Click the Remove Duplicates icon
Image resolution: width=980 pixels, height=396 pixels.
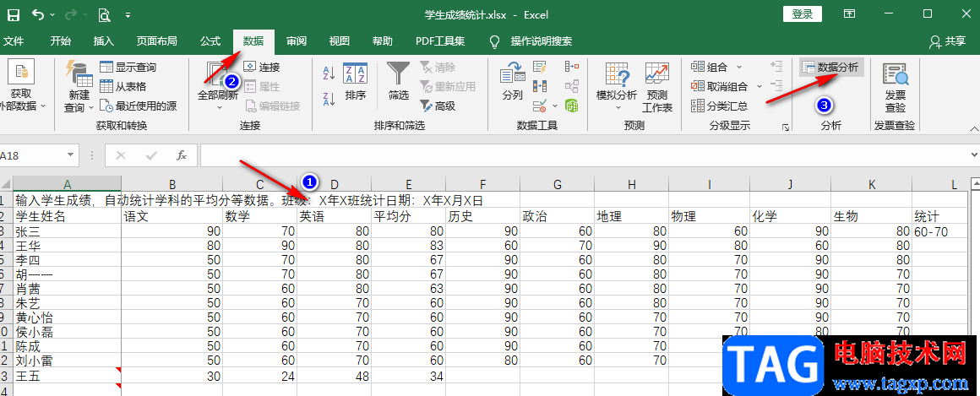pyautogui.click(x=539, y=86)
